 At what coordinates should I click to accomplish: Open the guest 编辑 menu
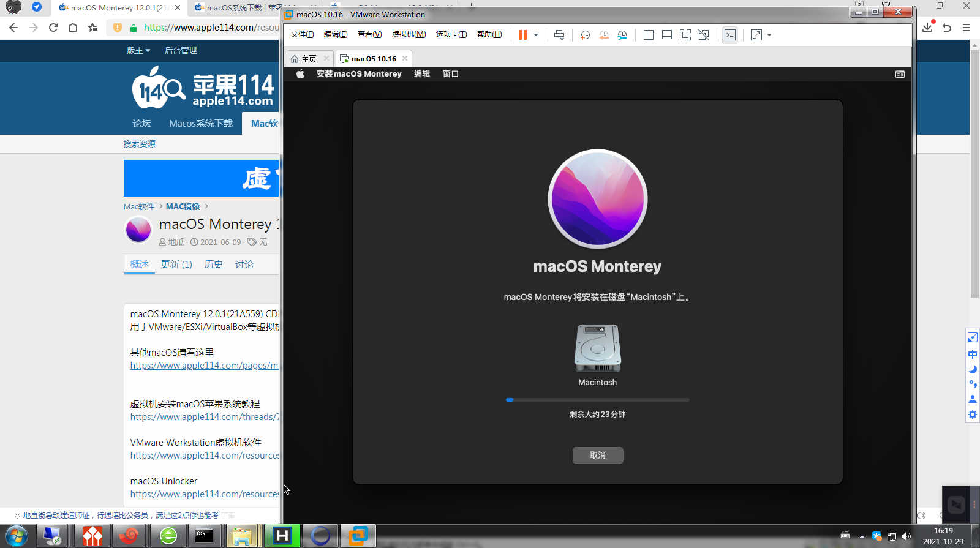point(422,74)
